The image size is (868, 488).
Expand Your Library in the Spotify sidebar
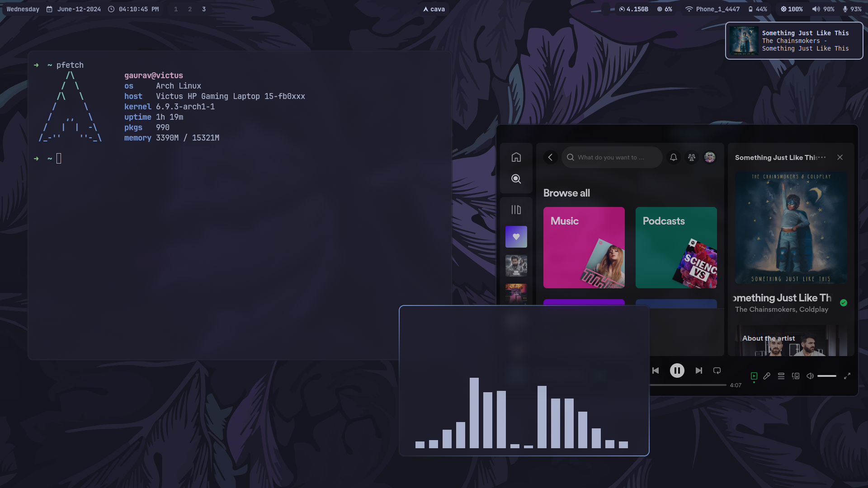coord(516,210)
